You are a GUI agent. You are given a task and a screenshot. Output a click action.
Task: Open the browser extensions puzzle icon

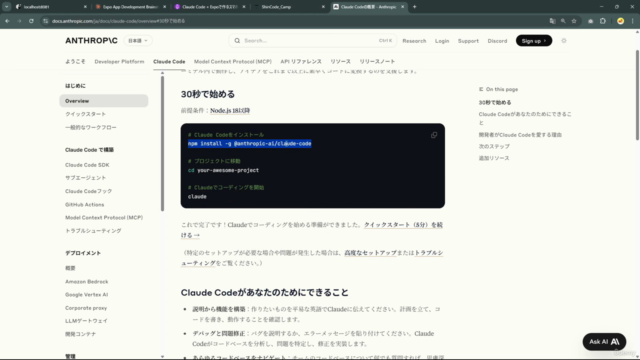click(x=603, y=21)
